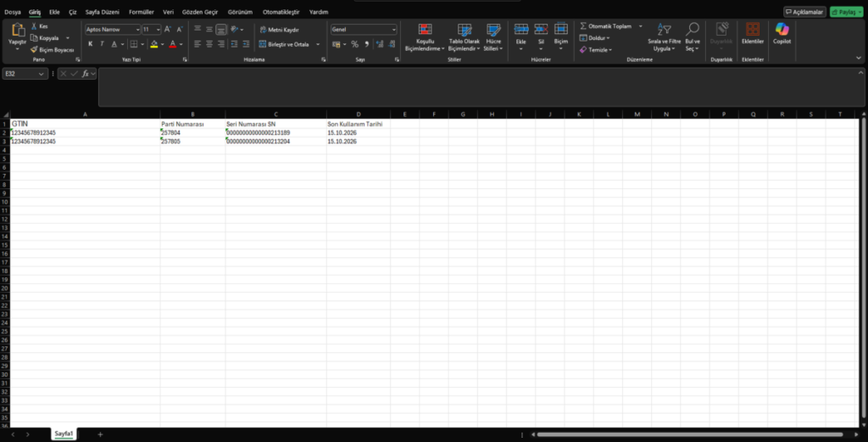This screenshot has height=442, width=868.
Task: Switch to the Veri tab
Action: coord(169,12)
